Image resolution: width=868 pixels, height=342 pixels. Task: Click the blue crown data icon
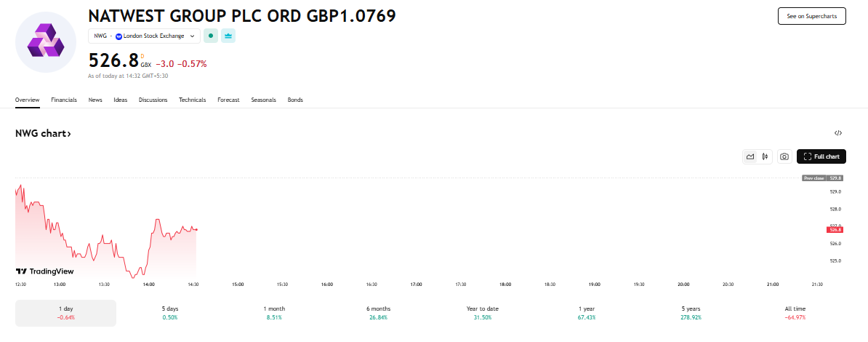[228, 36]
